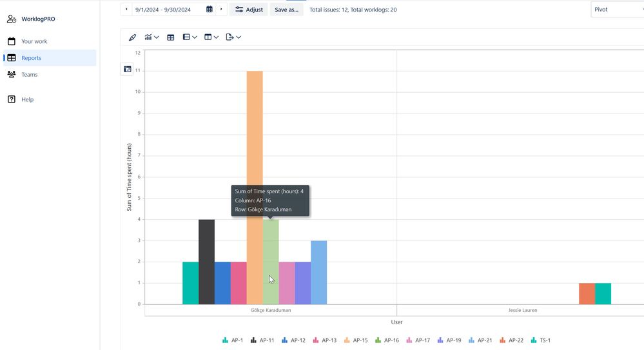The height and width of the screenshot is (350, 644).
Task: Toggle AP-16 series in legend
Action: click(387, 340)
